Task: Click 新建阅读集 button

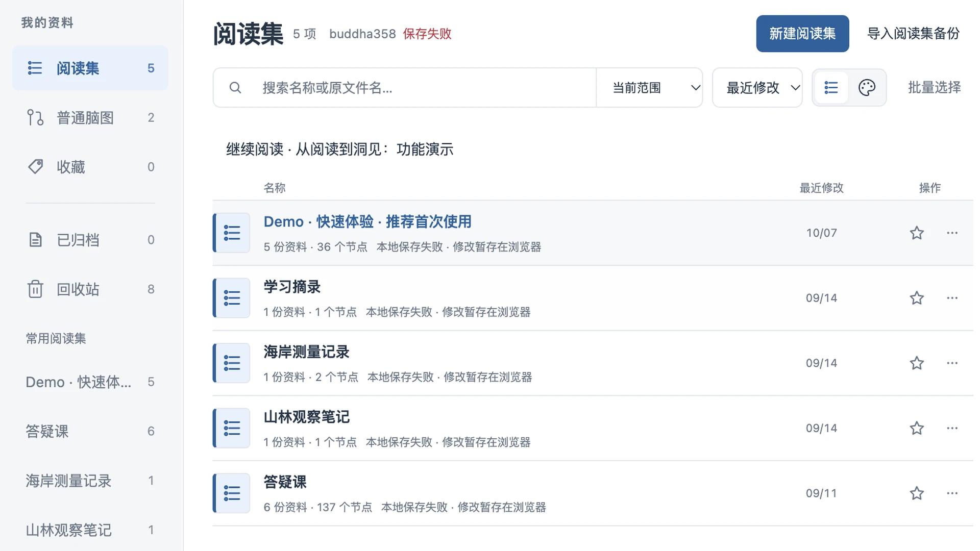Action: (802, 34)
